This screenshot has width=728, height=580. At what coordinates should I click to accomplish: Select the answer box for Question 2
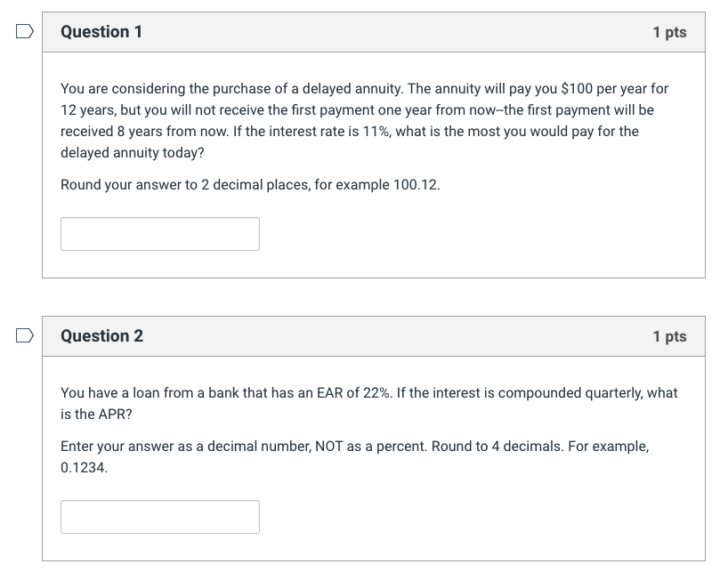pyautogui.click(x=160, y=516)
